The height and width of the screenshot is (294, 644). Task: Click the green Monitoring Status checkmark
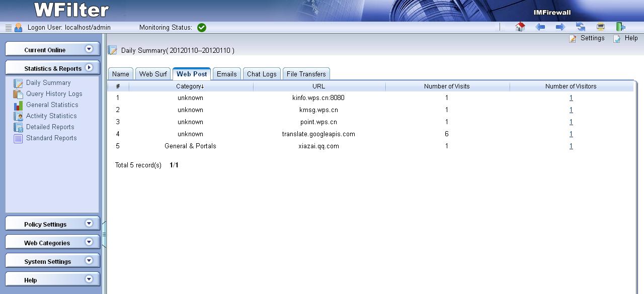coord(202,28)
